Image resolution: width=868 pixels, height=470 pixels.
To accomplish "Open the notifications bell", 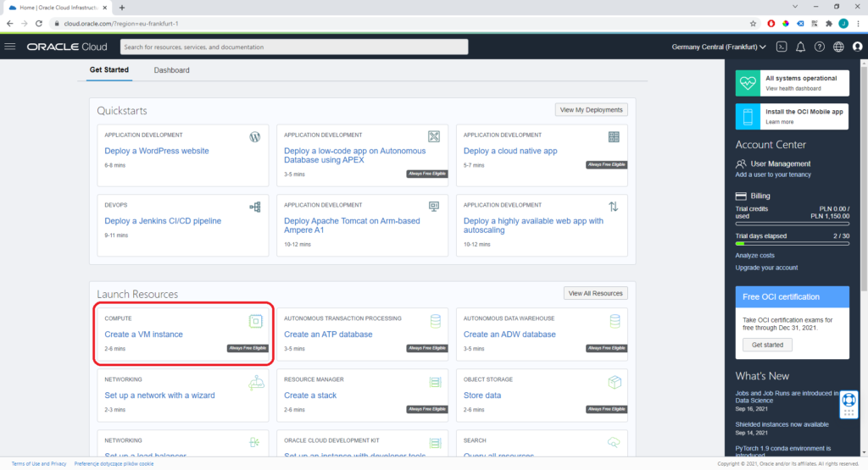I will pyautogui.click(x=800, y=47).
